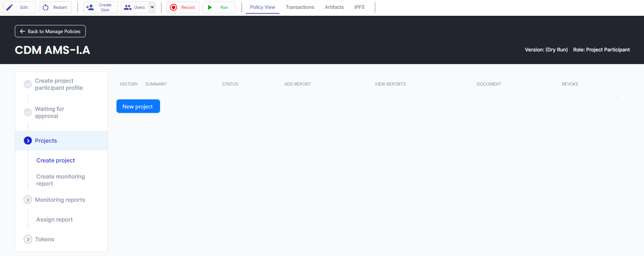Click the STATUS column header
The width and height of the screenshot is (644, 256).
point(230,84)
